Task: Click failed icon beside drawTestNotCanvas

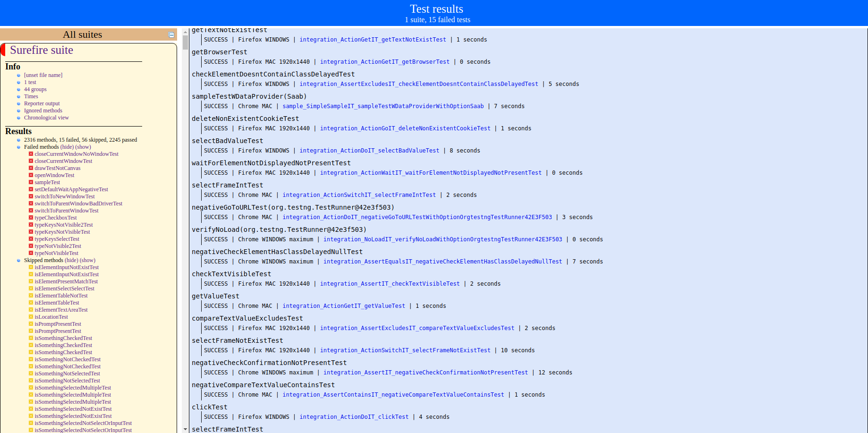Action: 31,168
